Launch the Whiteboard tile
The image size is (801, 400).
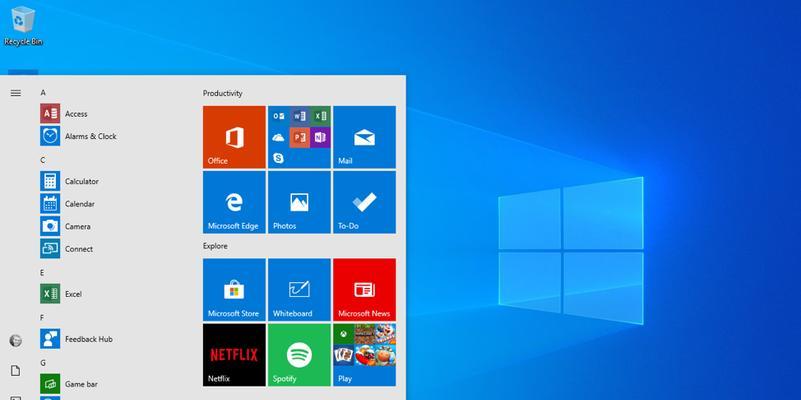pyautogui.click(x=299, y=290)
